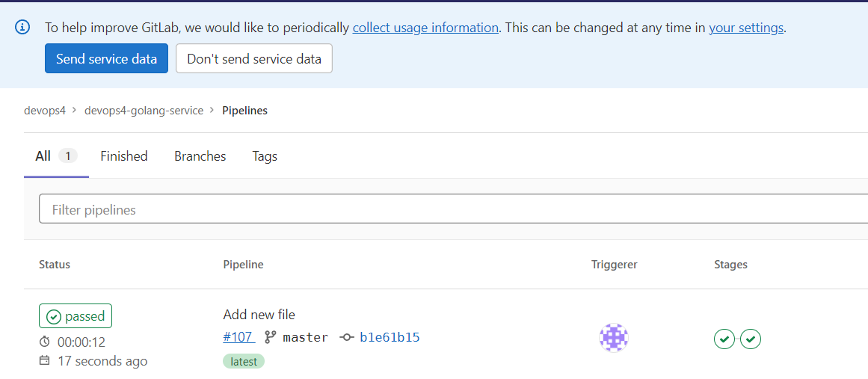Click the commit icon beside b1e61b15
This screenshot has width=868, height=379.
click(347, 337)
